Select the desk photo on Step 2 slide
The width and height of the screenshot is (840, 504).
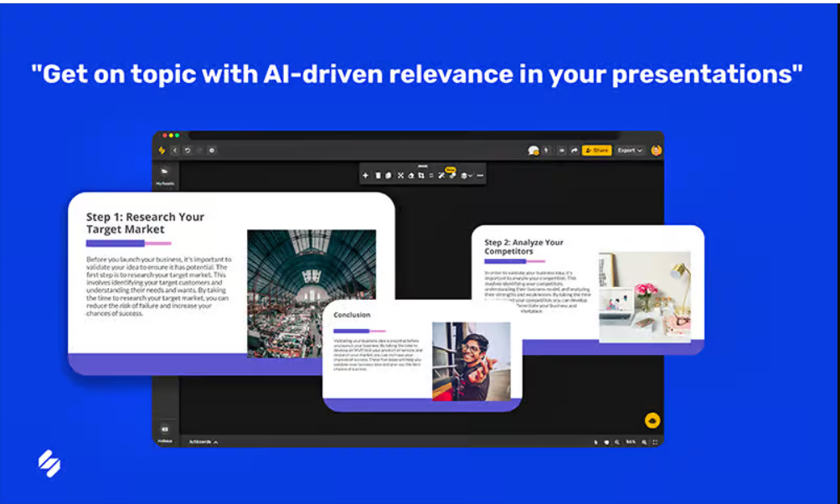pos(645,297)
